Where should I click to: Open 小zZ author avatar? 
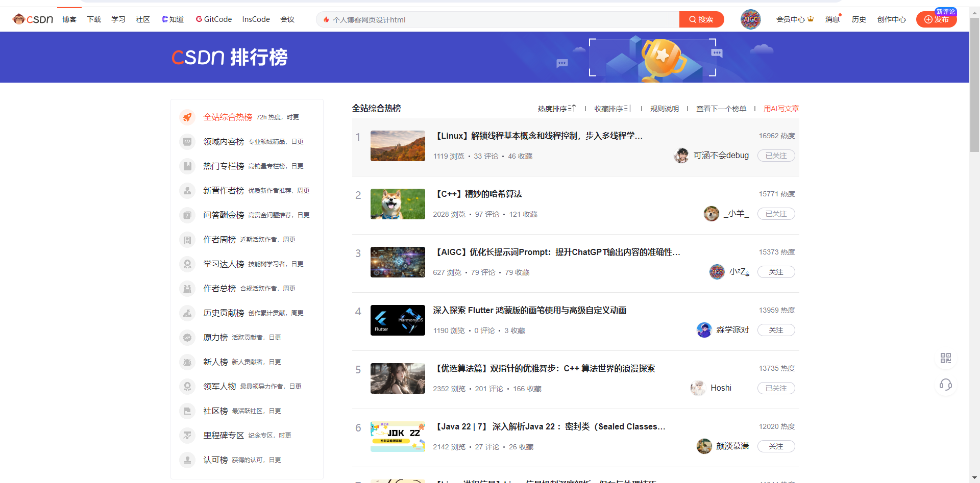[x=717, y=272]
